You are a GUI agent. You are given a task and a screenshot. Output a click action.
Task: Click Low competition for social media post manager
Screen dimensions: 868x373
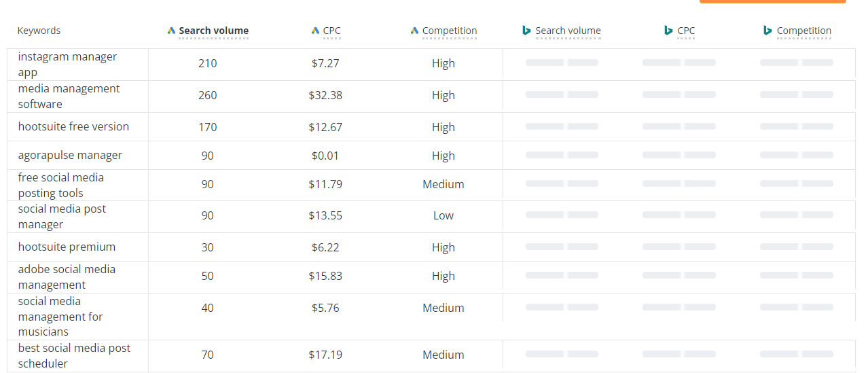pos(443,216)
